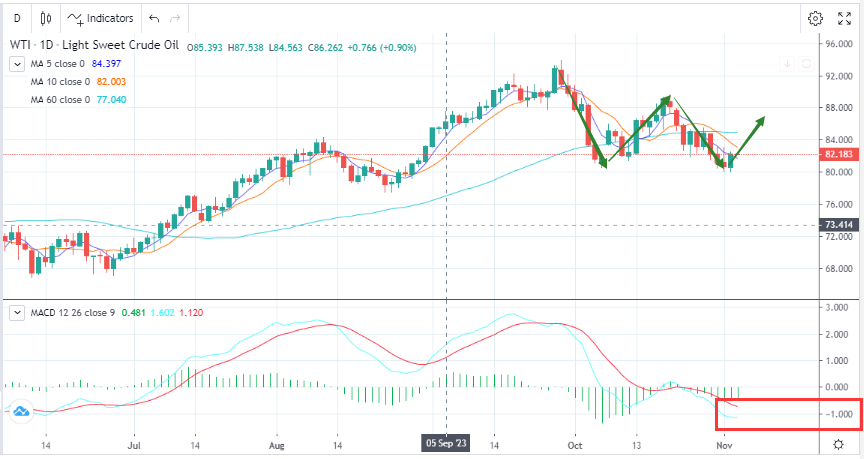Select the MA 5 close indicator label
Viewport: 864px width, 459px height.
(60, 64)
